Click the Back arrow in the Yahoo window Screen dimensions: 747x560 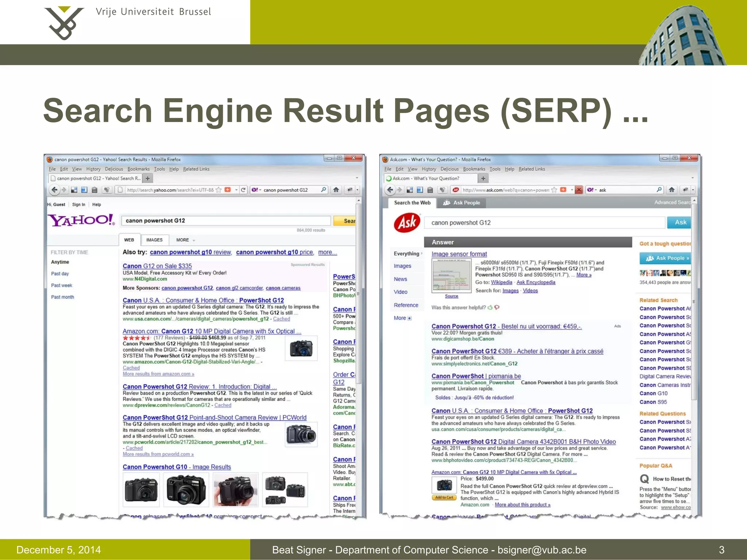click(x=54, y=190)
